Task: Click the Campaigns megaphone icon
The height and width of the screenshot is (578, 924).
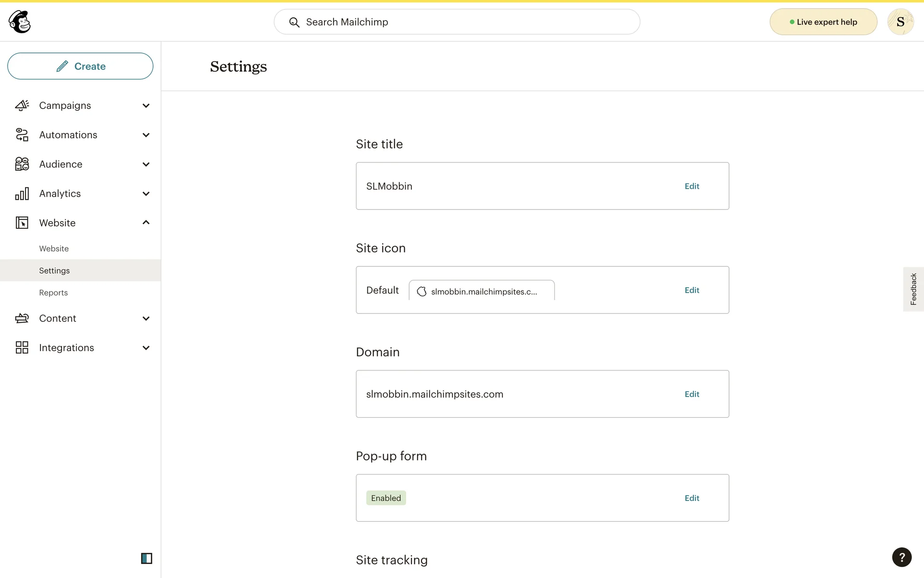Action: click(22, 105)
